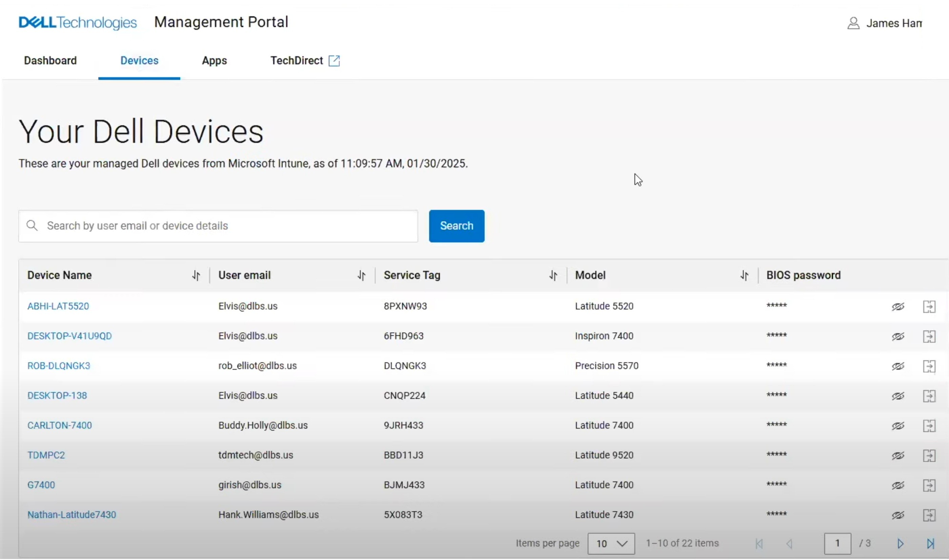Reveal BIOS password for CARLTON-7400

point(898,425)
